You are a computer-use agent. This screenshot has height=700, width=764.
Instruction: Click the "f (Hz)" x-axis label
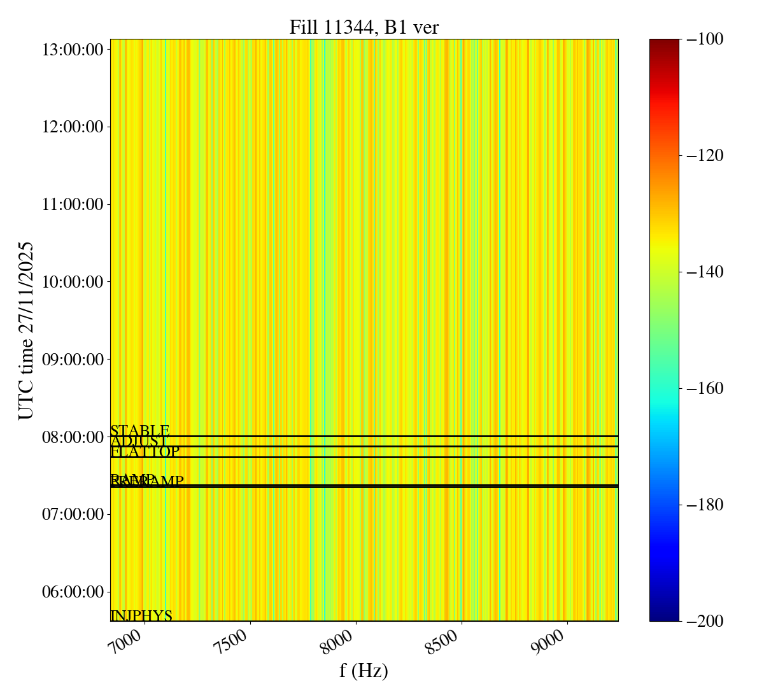tap(364, 670)
